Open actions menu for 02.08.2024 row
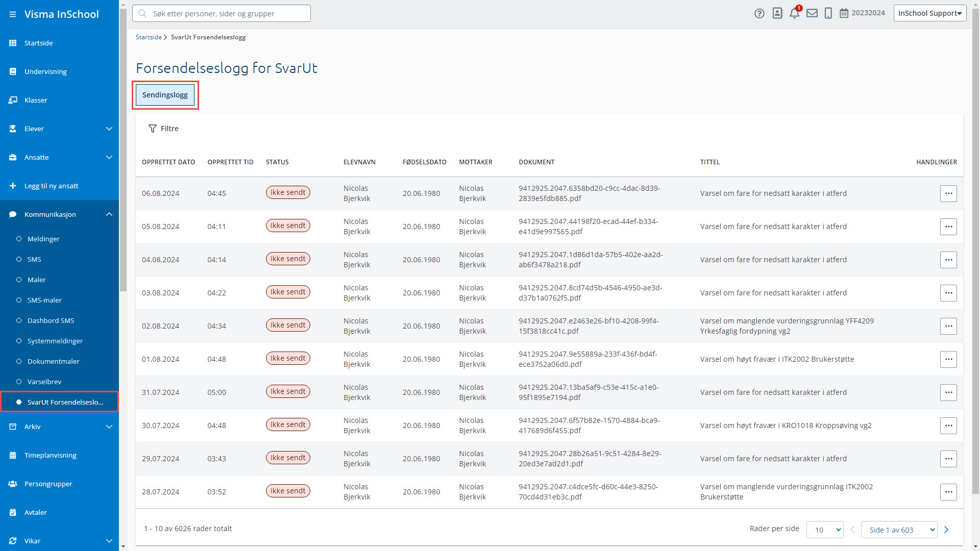This screenshot has width=980, height=551. [948, 326]
